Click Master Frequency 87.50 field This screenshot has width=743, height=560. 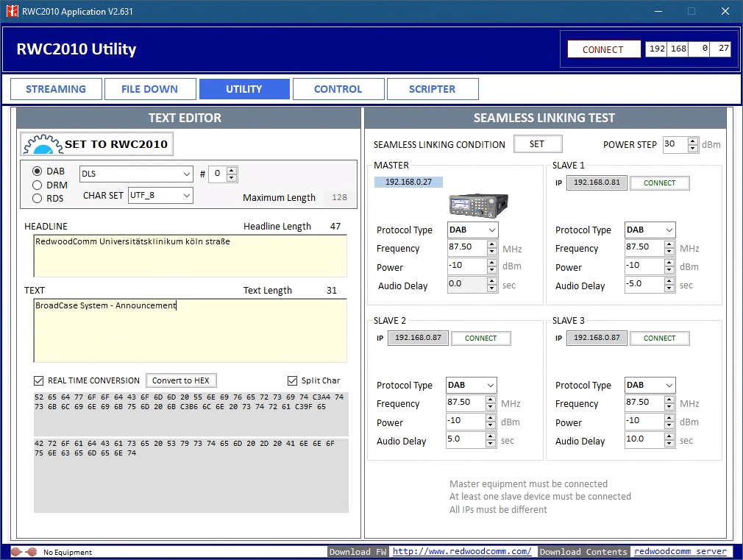pyautogui.click(x=466, y=247)
